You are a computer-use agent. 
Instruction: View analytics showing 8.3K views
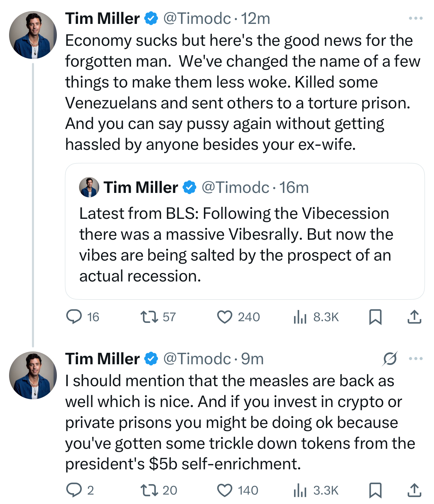coord(300,317)
